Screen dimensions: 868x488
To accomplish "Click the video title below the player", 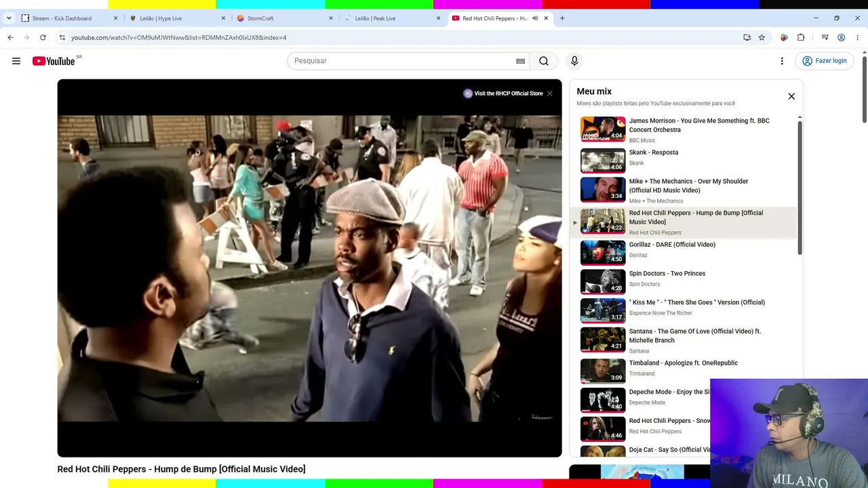I will click(x=182, y=469).
